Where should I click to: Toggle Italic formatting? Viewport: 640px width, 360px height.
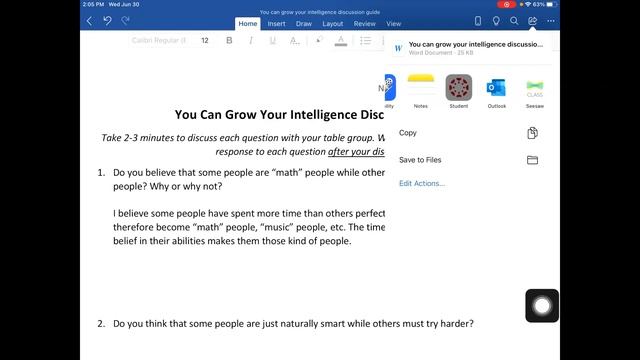tap(251, 40)
